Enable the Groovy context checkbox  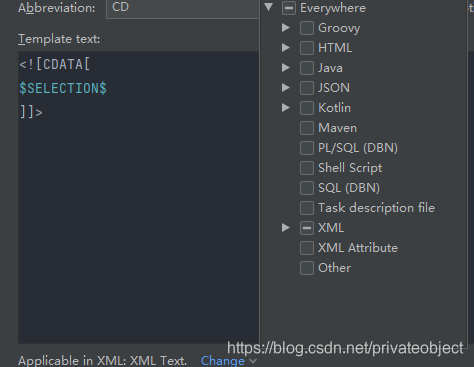[x=307, y=28]
